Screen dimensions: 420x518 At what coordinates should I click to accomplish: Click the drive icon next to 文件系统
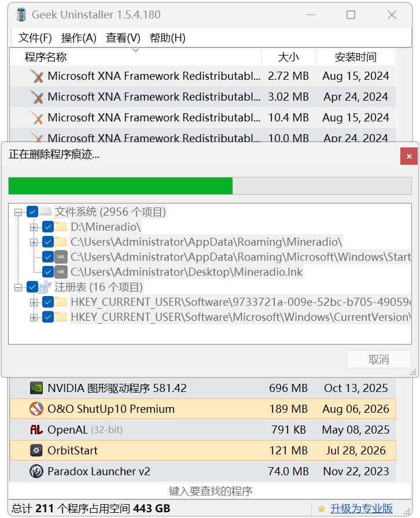[x=45, y=212]
